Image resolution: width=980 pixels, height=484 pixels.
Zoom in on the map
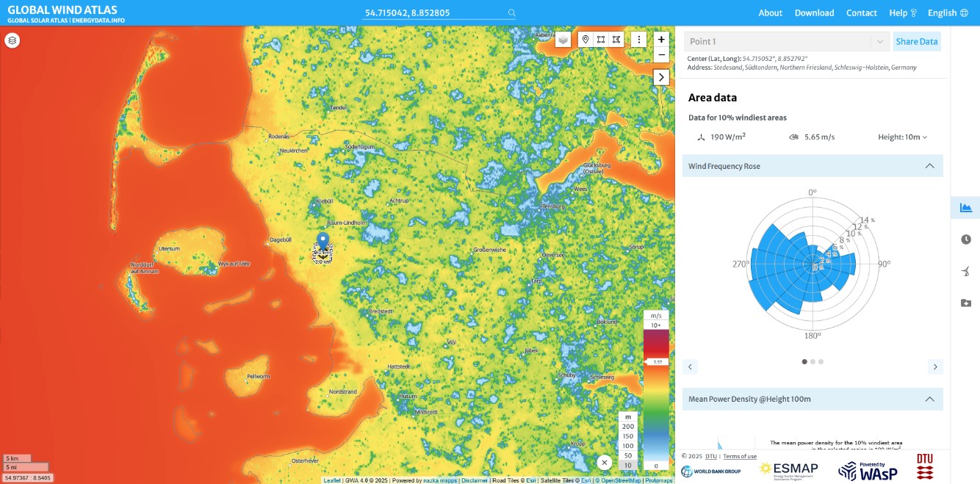coord(661,40)
